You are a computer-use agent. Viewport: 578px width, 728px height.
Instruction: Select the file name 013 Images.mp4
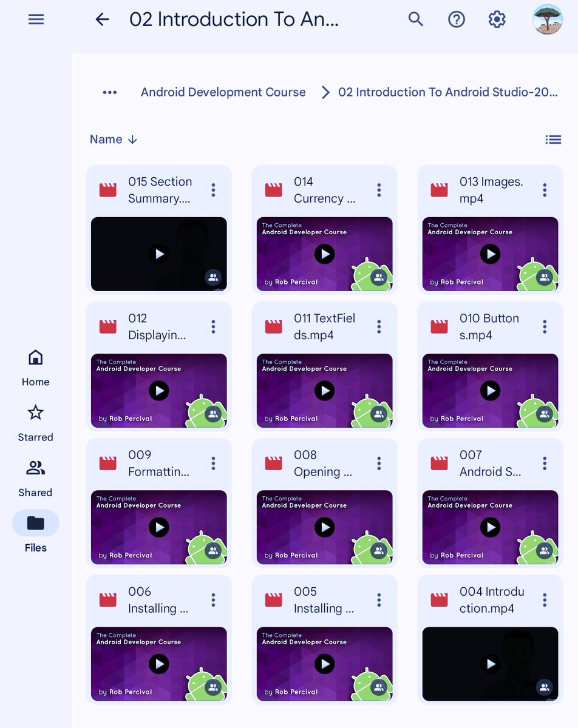pyautogui.click(x=491, y=190)
